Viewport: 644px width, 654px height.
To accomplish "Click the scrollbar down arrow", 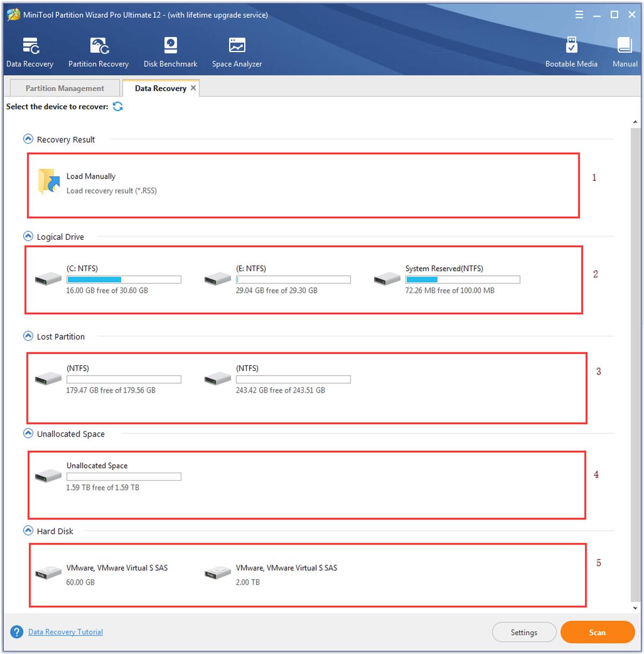I will point(635,608).
